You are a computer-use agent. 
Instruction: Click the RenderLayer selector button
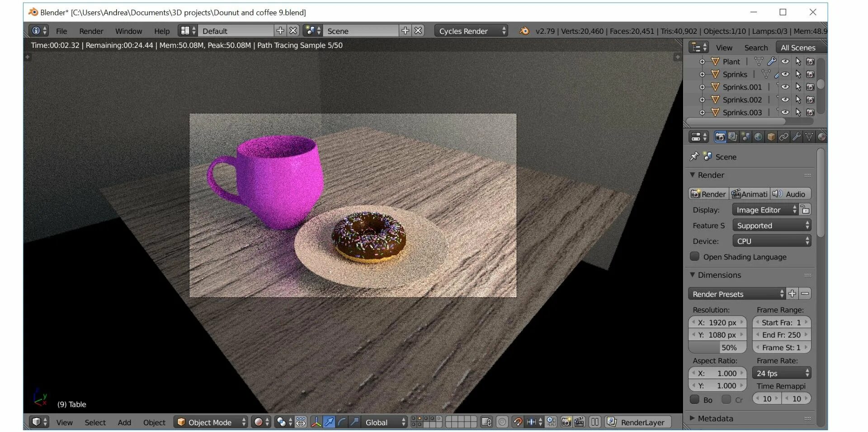pyautogui.click(x=638, y=422)
